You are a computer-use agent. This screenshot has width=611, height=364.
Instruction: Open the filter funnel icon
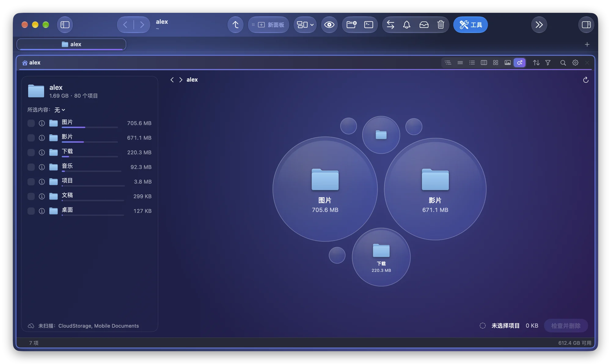[548, 63]
